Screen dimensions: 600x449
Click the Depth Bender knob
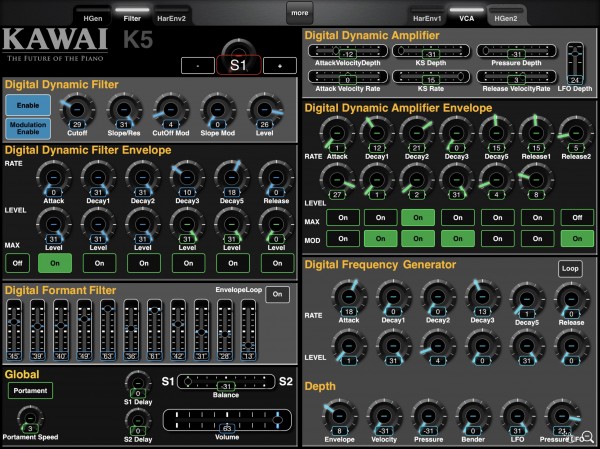point(473,416)
